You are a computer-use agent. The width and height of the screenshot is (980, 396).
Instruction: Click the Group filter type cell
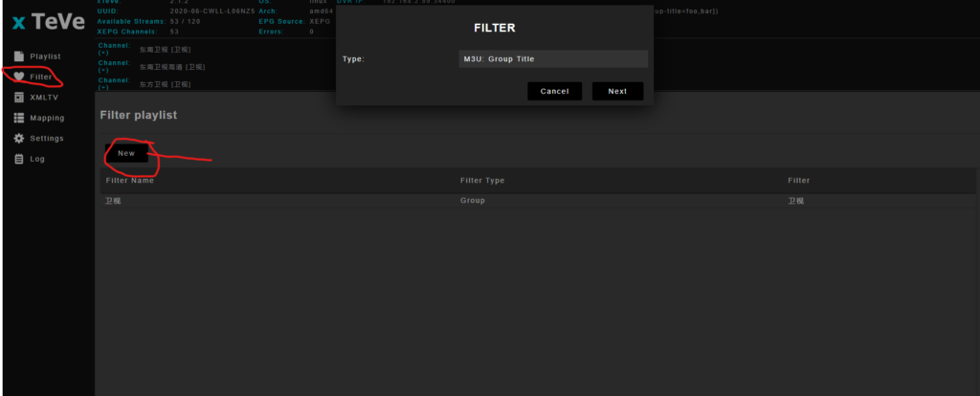473,201
